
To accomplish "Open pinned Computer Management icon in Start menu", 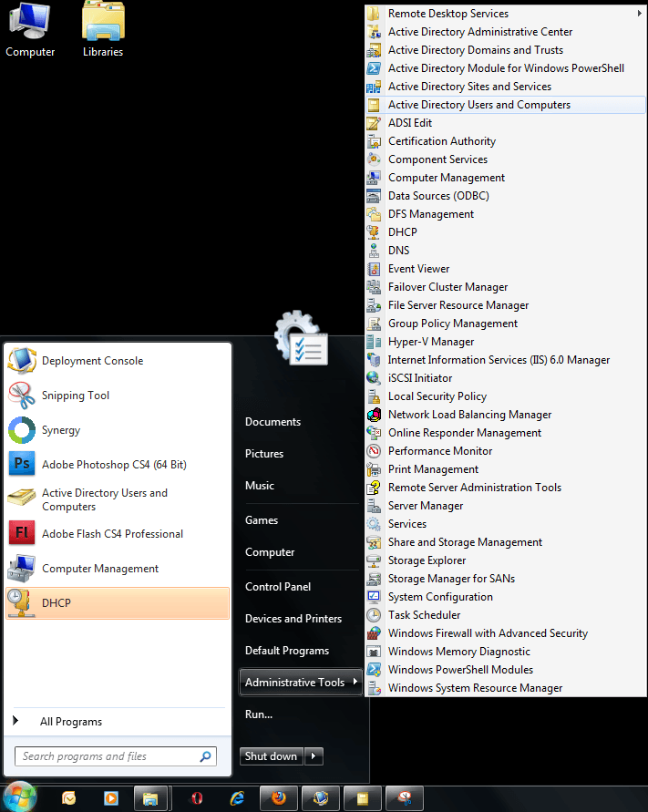I will (x=22, y=568).
